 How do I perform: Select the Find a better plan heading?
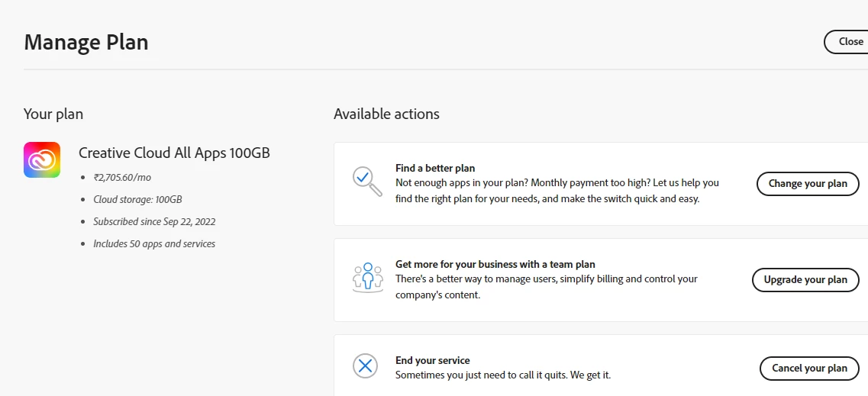tap(435, 168)
